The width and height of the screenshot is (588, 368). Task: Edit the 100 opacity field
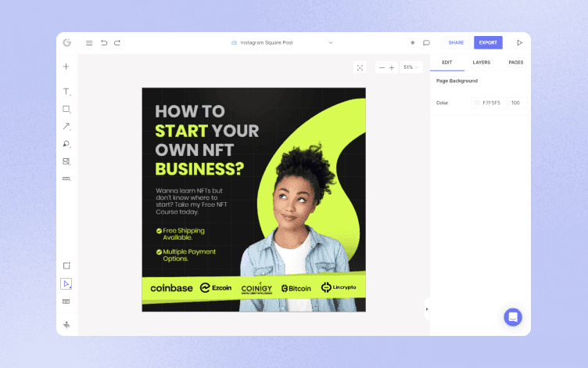pyautogui.click(x=518, y=103)
